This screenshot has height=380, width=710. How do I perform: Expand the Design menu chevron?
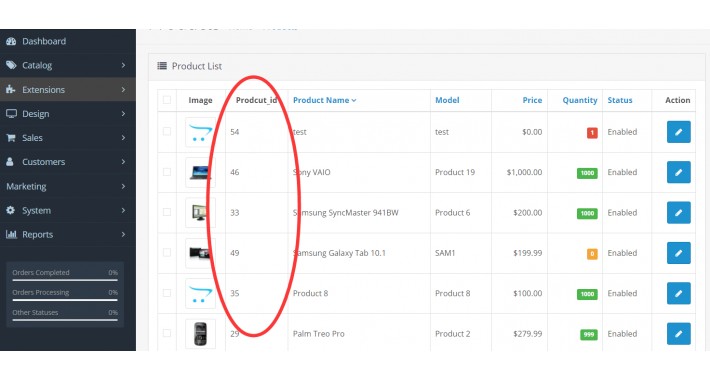click(123, 114)
